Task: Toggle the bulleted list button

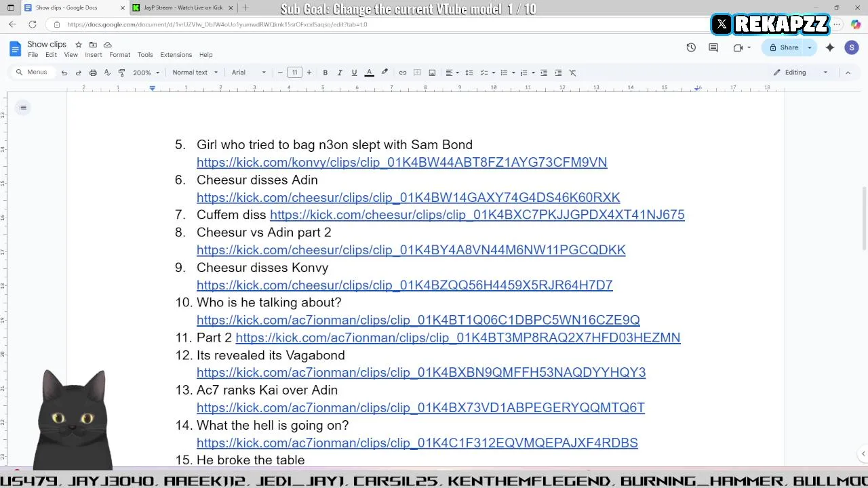Action: (504, 73)
